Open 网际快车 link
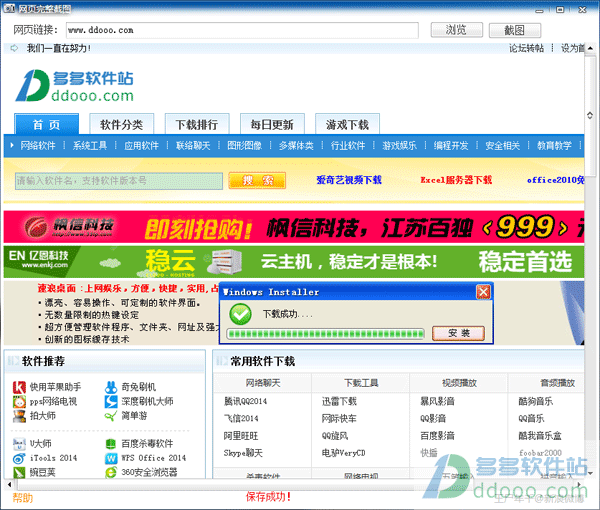 (339, 419)
